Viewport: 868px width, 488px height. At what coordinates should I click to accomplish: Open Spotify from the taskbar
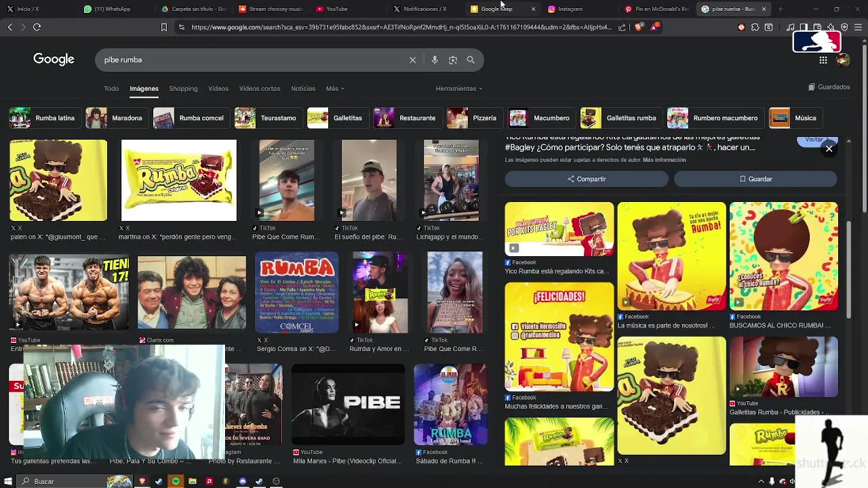[x=176, y=481]
